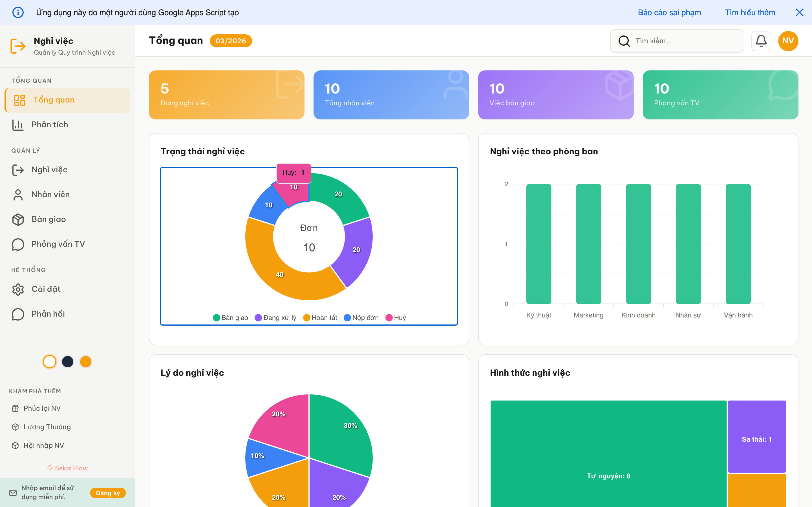The height and width of the screenshot is (507, 812).
Task: Open the Báo cáo sai phạm link
Action: [x=669, y=12]
